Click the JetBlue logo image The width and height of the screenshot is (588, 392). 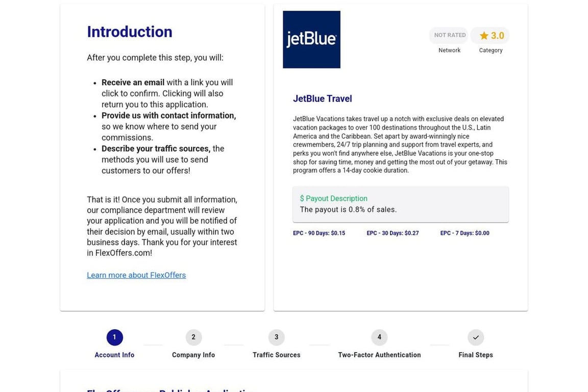311,40
